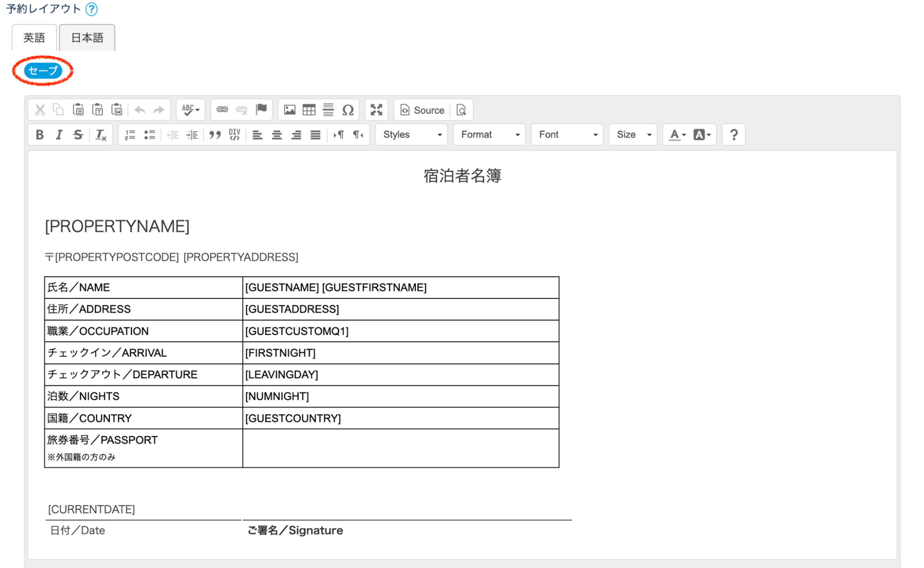
Task: Click the insert link icon
Action: click(x=222, y=110)
